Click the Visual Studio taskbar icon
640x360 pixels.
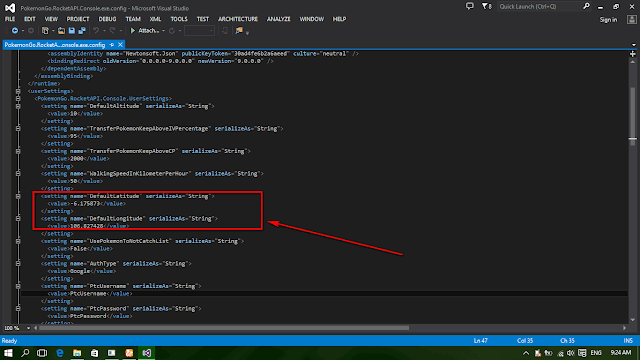147,353
